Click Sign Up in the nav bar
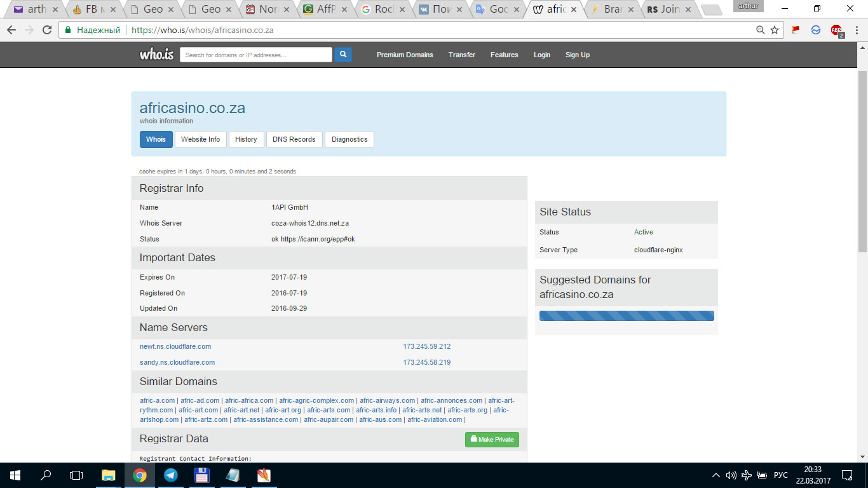The height and width of the screenshot is (488, 868). coord(578,55)
